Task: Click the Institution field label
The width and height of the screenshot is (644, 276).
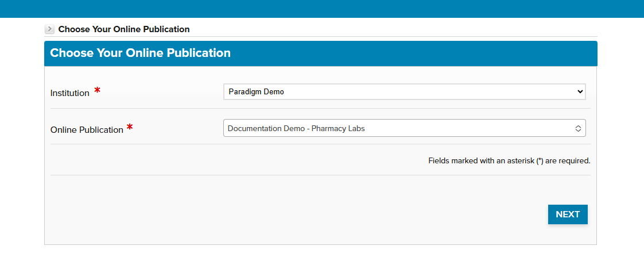Action: (x=69, y=93)
